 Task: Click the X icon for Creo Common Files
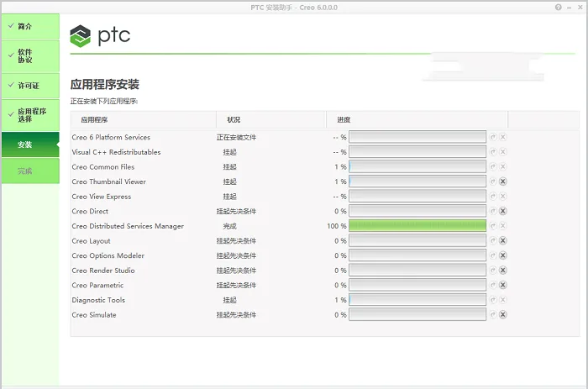coord(503,166)
